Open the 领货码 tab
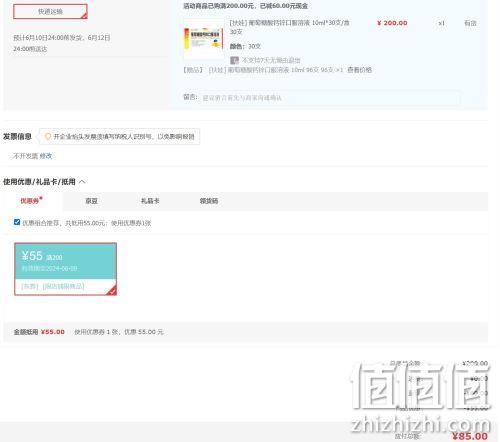Image resolution: width=500 pixels, height=442 pixels. [209, 201]
